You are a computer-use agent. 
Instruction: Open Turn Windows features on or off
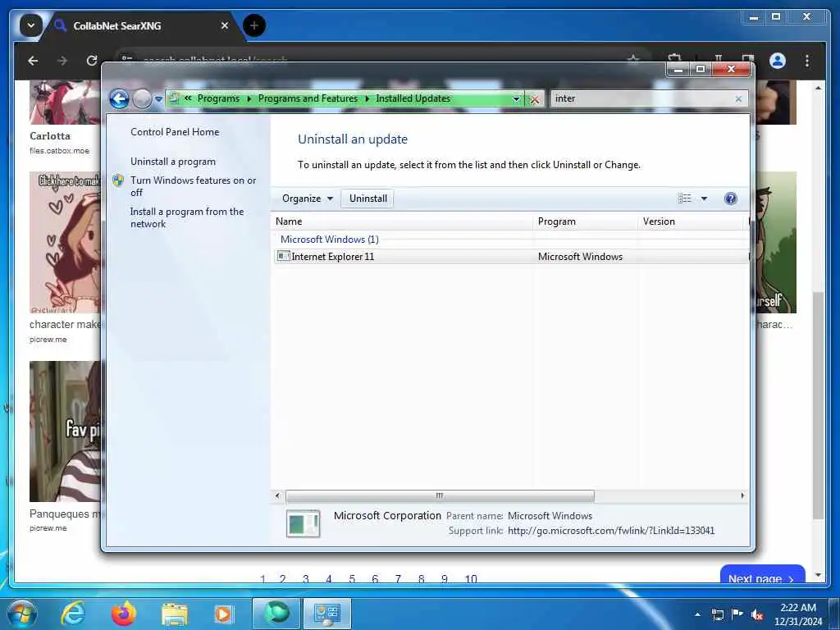194,186
